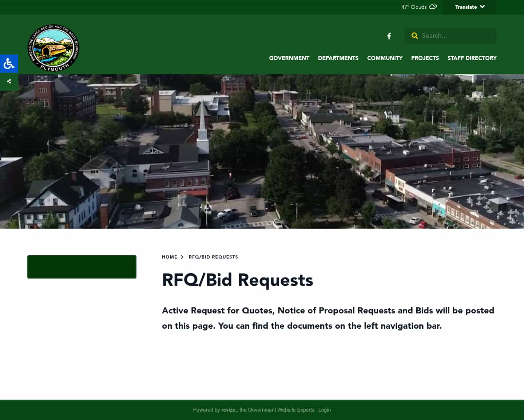Open the PROJECTS menu
Image resolution: width=524 pixels, height=420 pixels.
pyautogui.click(x=425, y=58)
